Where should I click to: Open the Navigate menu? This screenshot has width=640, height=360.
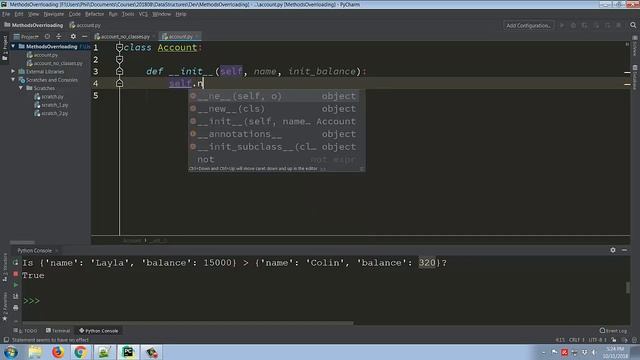54,14
